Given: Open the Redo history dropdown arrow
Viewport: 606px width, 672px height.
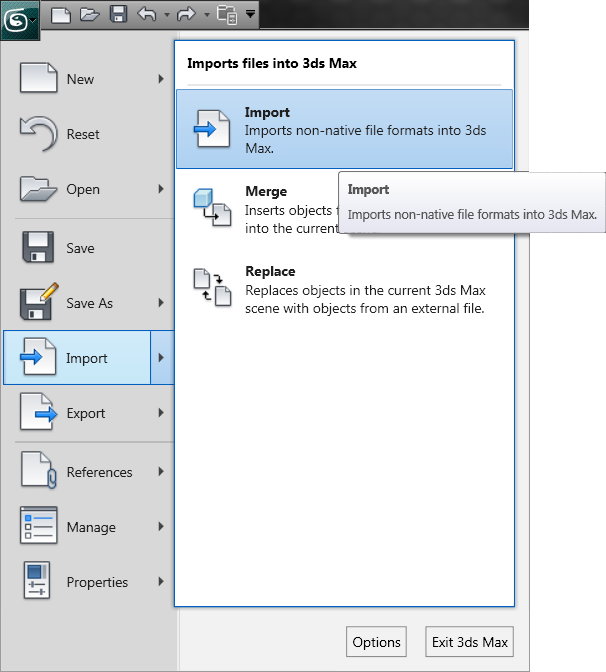Looking at the screenshot, I should (x=207, y=15).
